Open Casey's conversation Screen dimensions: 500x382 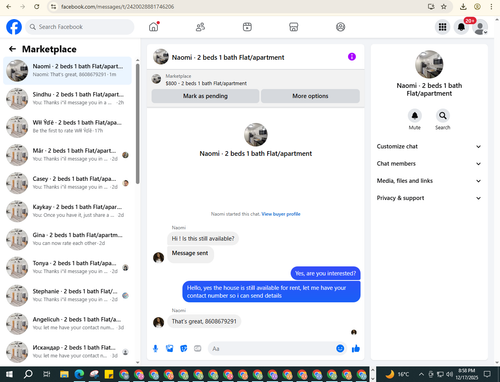(x=67, y=183)
